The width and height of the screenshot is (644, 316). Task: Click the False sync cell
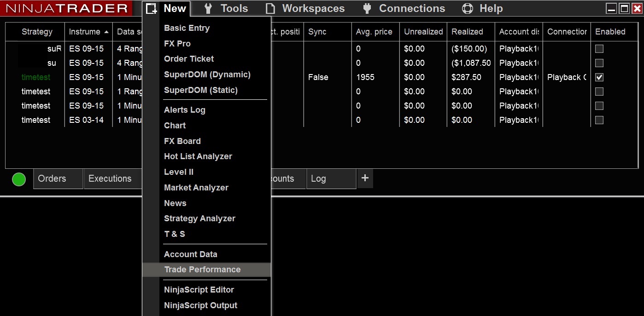coord(318,77)
